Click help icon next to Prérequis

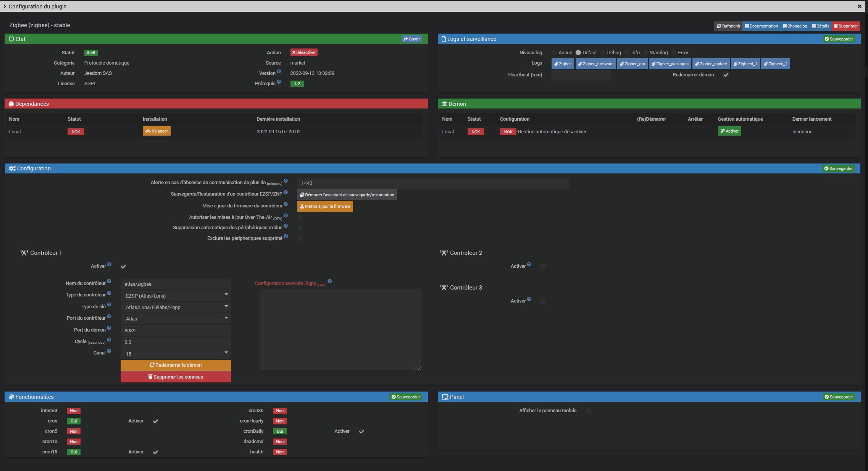279,82
